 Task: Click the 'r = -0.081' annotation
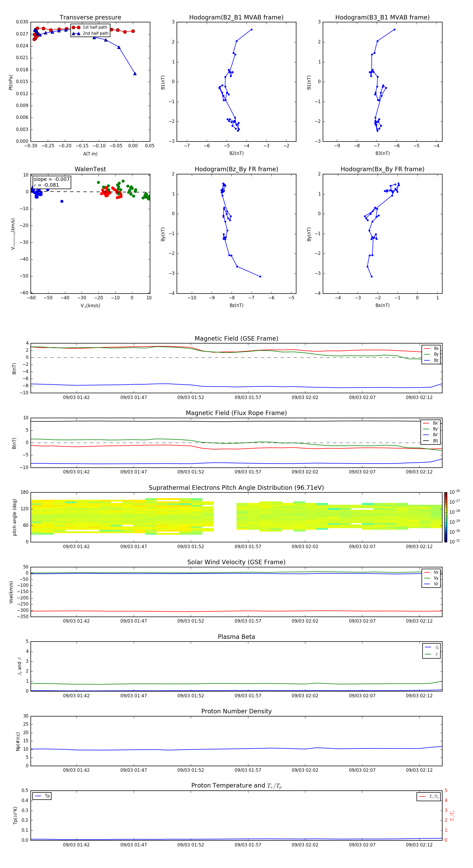[47, 185]
